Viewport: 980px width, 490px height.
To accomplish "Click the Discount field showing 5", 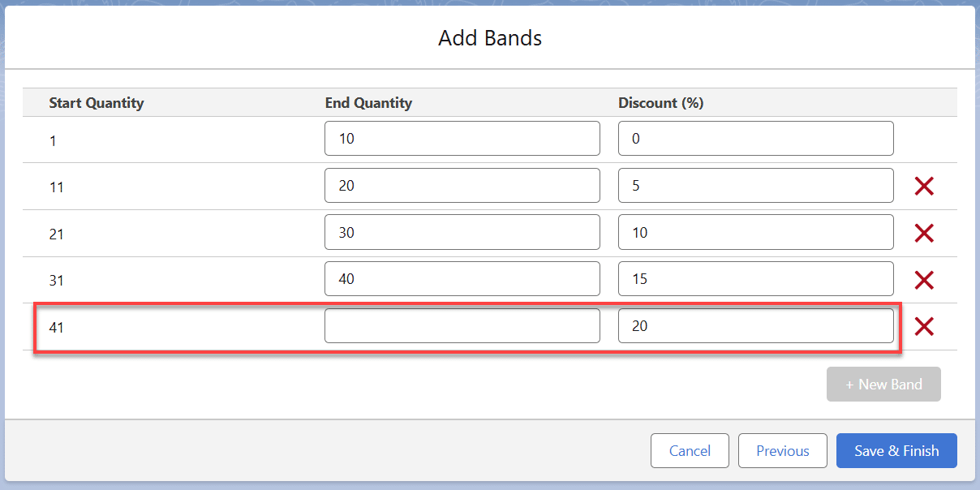I will (755, 186).
